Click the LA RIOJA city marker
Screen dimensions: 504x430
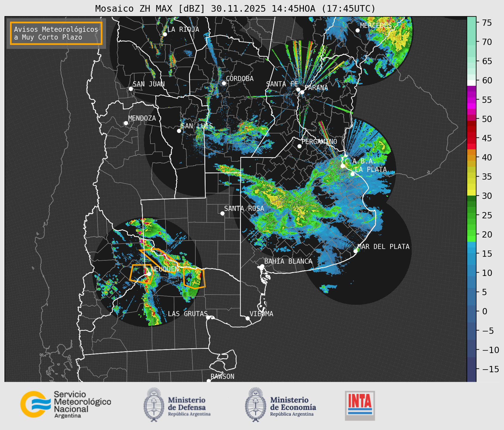[x=165, y=34]
